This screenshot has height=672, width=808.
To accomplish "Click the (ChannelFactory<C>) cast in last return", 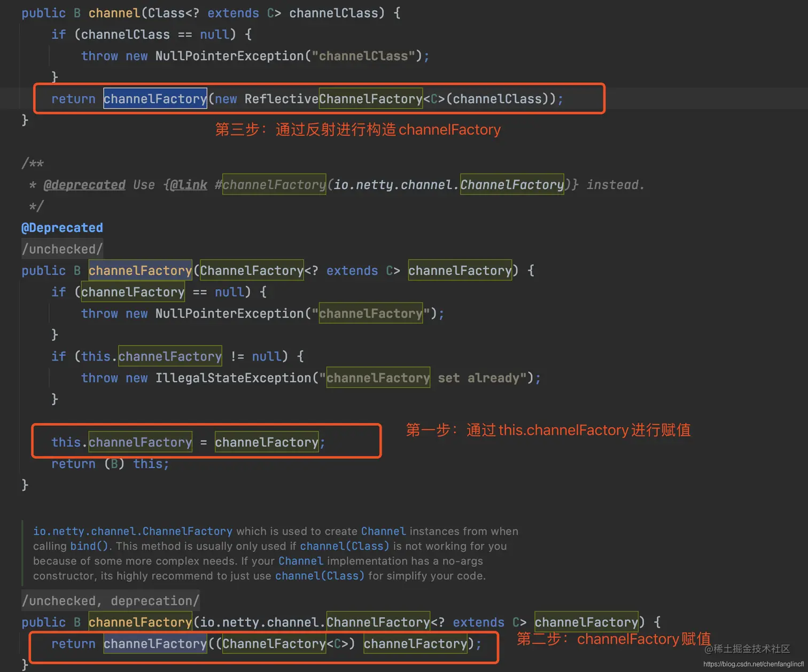I will tap(285, 644).
